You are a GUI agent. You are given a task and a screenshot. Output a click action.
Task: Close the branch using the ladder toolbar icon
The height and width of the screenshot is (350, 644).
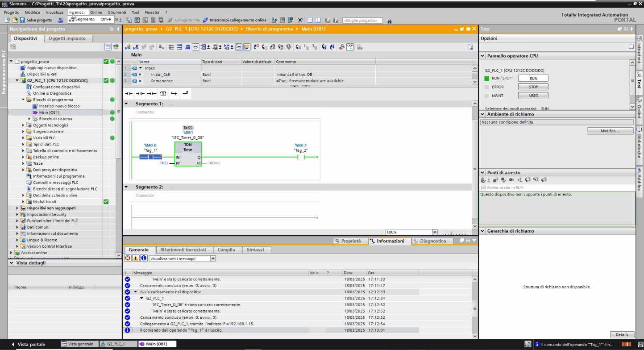click(x=185, y=93)
